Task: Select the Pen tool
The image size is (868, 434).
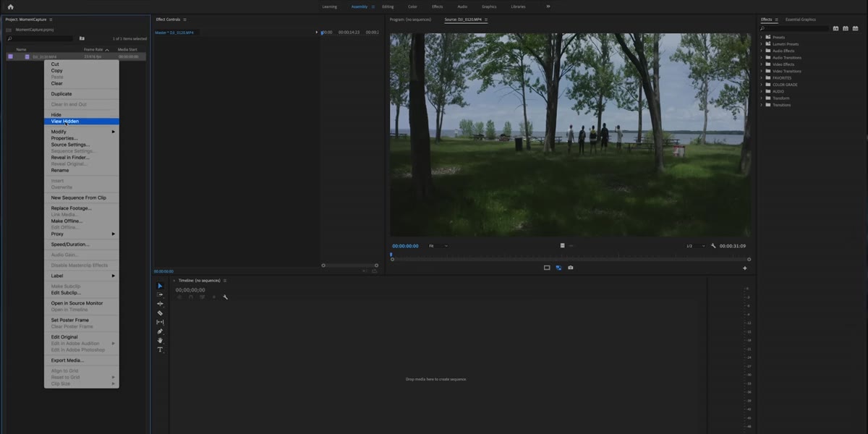Action: 161,331
